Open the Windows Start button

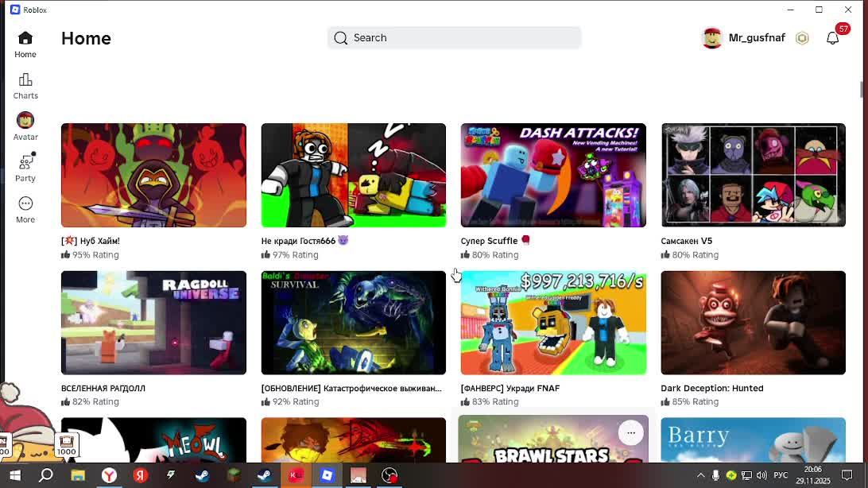[15, 475]
